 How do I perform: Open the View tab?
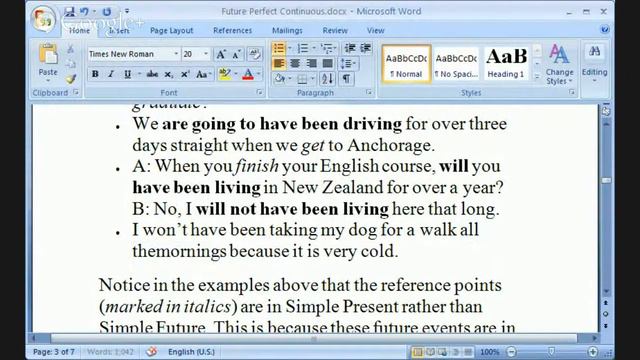point(376,31)
